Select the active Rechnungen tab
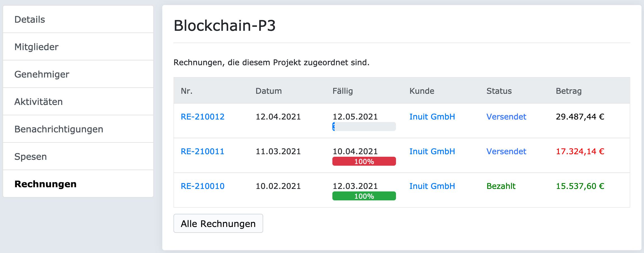Viewport: 644px width, 253px height. pyautogui.click(x=45, y=184)
